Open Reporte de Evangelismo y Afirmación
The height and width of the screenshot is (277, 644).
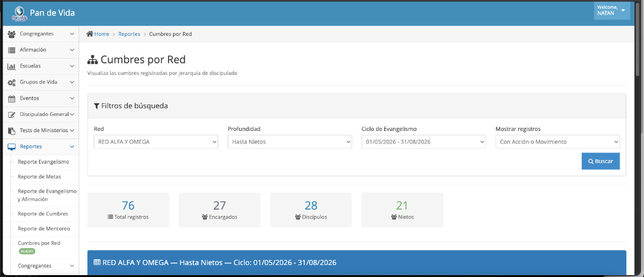[47, 195]
